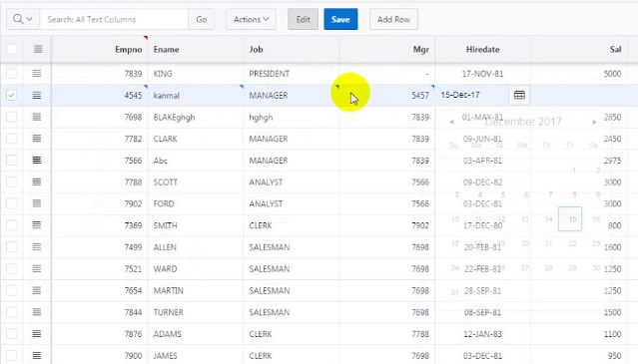Click the 5457 manager cell

pos(387,95)
